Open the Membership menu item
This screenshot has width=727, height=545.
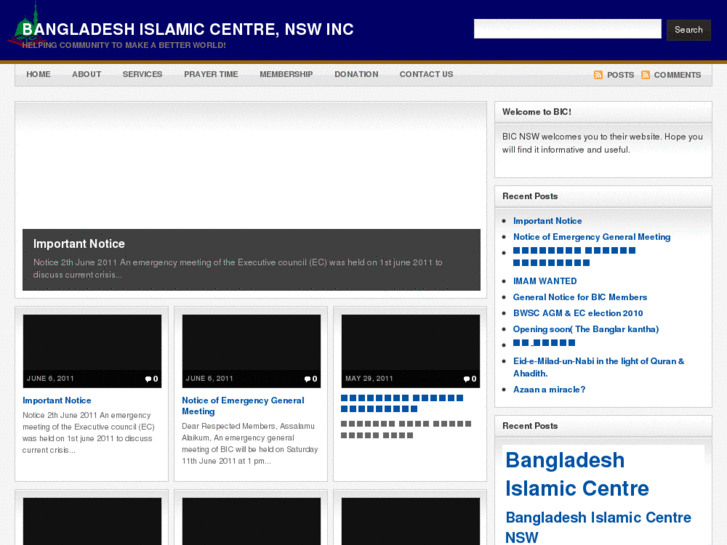286,74
